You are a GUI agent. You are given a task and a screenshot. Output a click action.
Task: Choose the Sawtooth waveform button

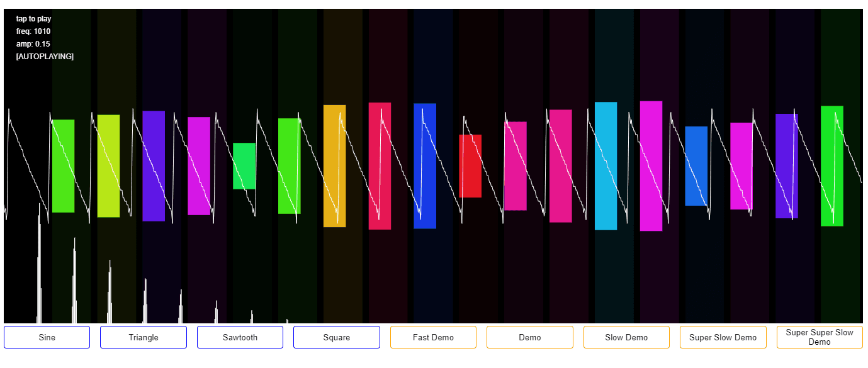coord(240,337)
